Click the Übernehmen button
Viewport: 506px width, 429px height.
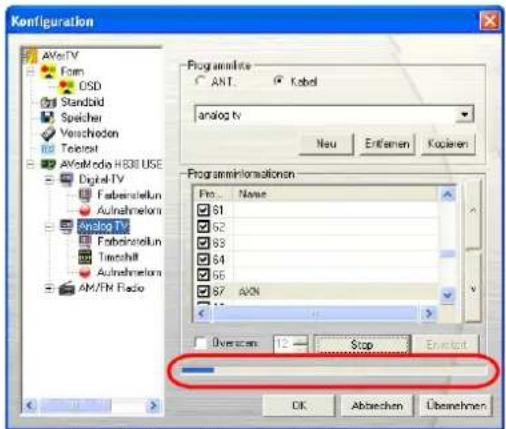[x=456, y=406]
